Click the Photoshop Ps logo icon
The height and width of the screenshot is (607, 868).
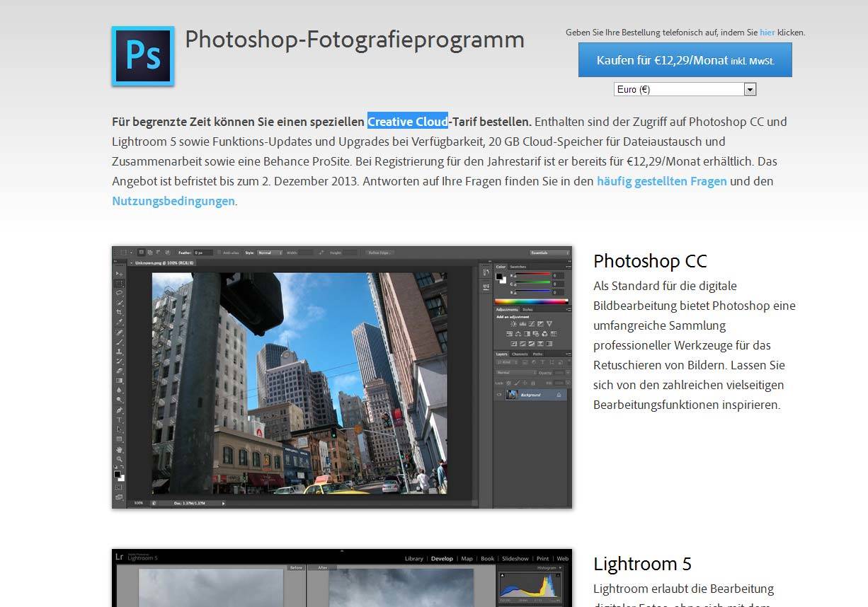pyautogui.click(x=143, y=56)
